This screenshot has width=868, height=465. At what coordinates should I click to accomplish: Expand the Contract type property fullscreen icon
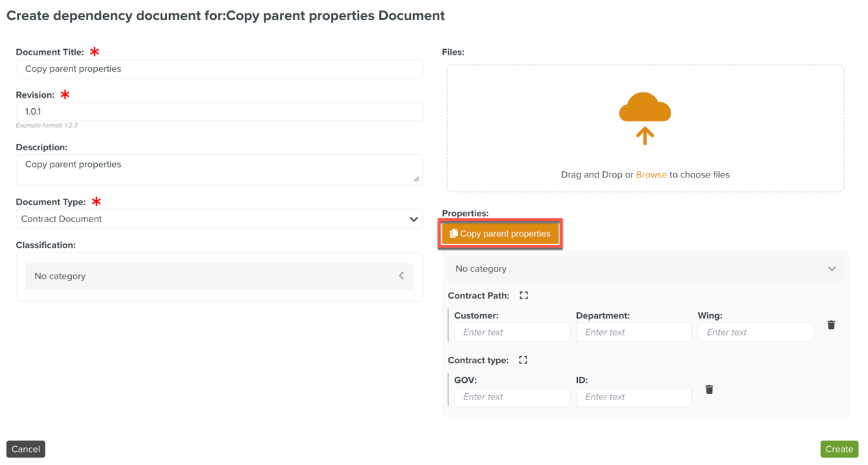523,361
